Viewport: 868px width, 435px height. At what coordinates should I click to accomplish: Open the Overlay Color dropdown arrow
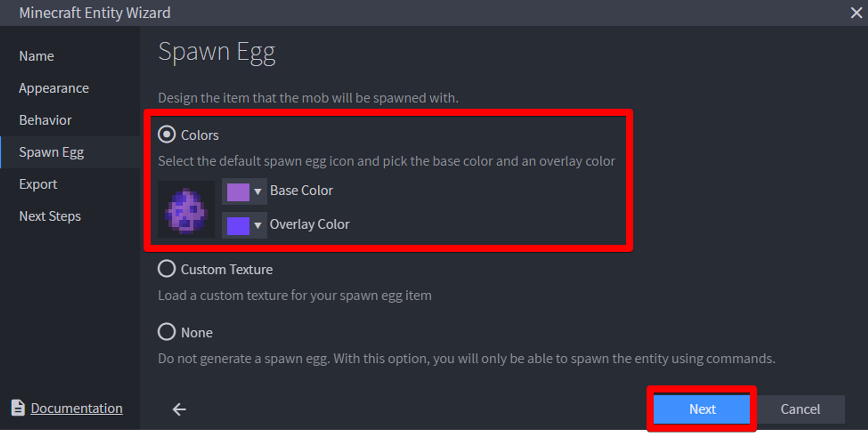tap(258, 225)
